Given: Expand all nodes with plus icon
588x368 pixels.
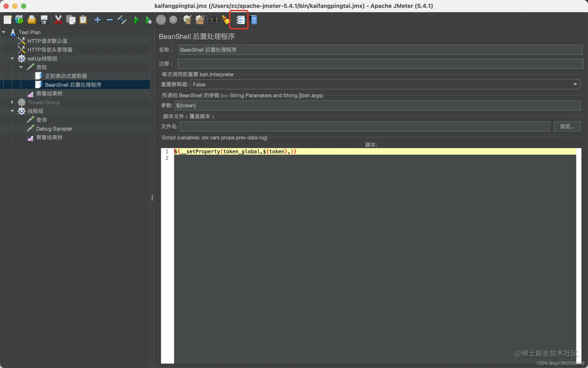Looking at the screenshot, I should (x=98, y=19).
